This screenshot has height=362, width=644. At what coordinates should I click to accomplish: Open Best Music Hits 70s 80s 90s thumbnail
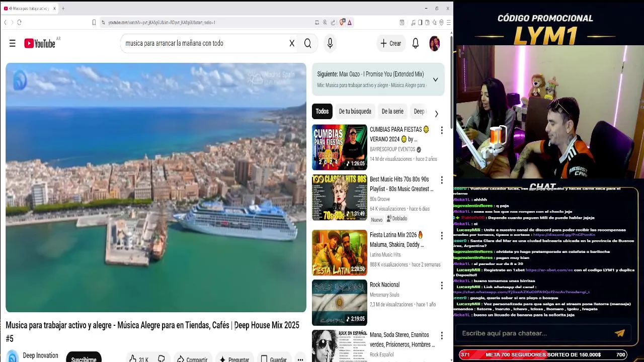(340, 198)
